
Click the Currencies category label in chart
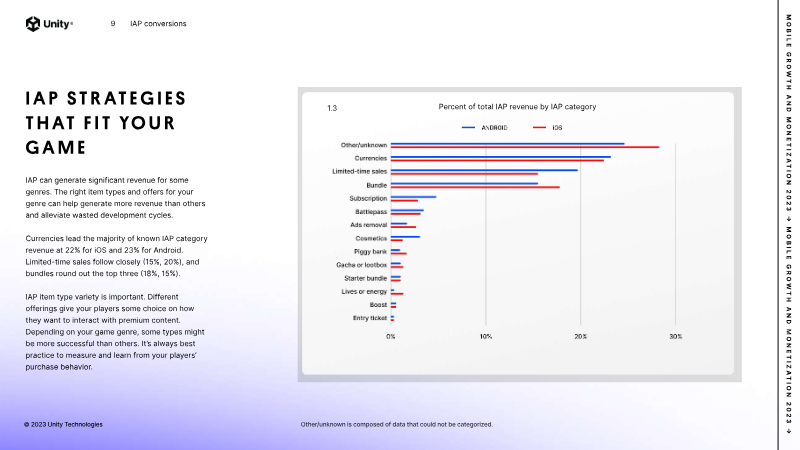[x=370, y=158]
